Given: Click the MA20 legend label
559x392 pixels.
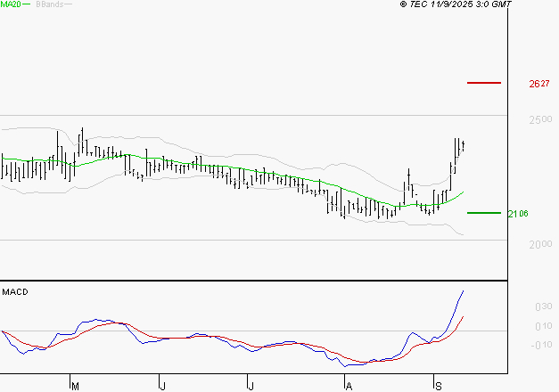Looking at the screenshot, I should point(11,4).
